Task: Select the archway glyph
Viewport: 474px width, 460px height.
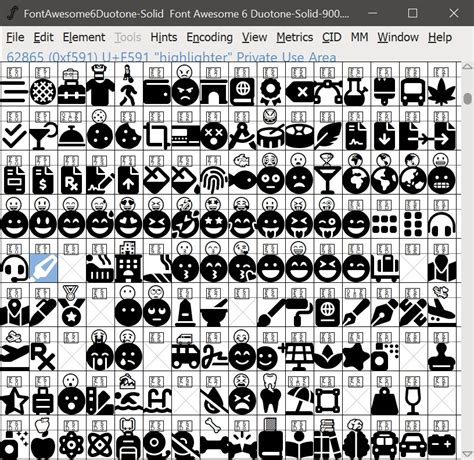Action: tap(214, 92)
